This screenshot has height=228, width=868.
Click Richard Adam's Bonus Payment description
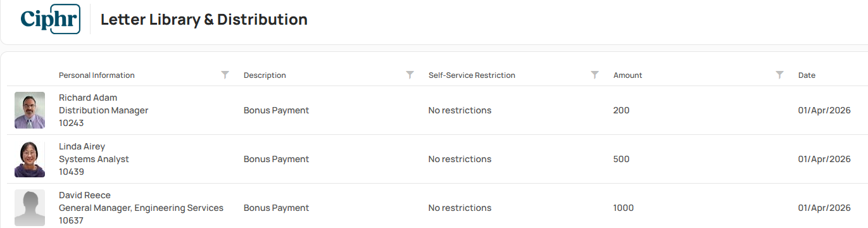coord(276,110)
